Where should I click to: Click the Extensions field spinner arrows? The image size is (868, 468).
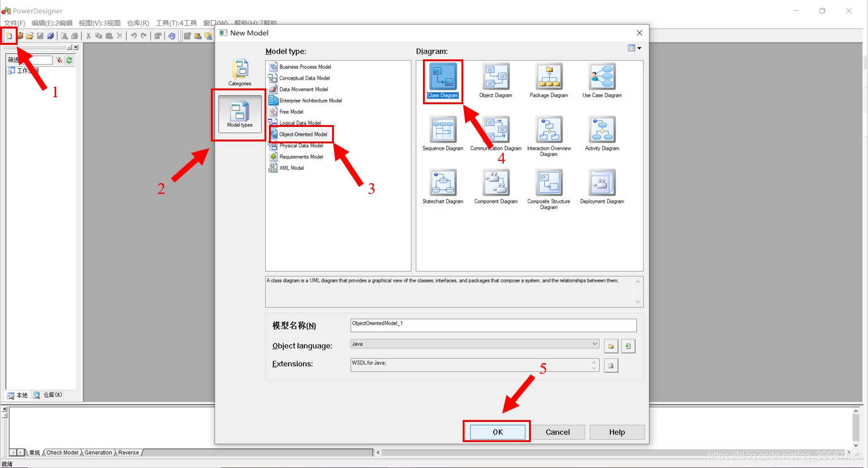click(594, 365)
